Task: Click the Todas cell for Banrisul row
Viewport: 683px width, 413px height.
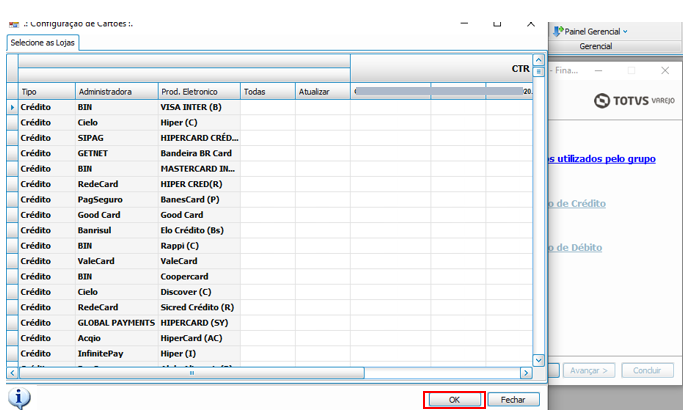Action: (x=268, y=230)
